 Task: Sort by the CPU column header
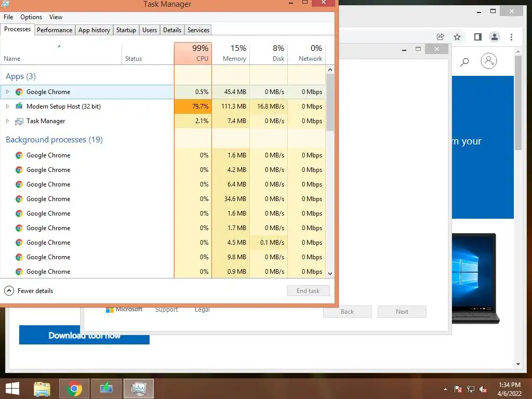pos(193,54)
